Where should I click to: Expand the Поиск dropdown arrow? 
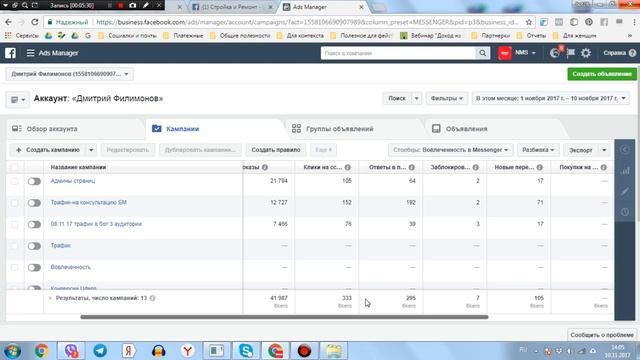[416, 98]
